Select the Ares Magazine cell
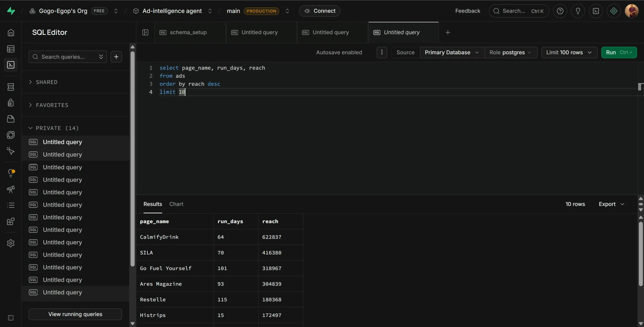The height and width of the screenshot is (327, 644). tap(175, 284)
